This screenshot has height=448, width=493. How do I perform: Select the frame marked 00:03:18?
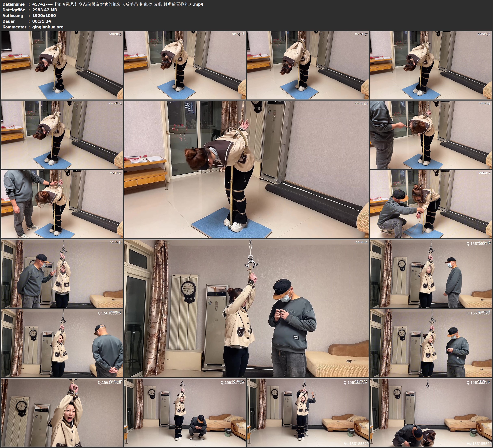coord(185,65)
